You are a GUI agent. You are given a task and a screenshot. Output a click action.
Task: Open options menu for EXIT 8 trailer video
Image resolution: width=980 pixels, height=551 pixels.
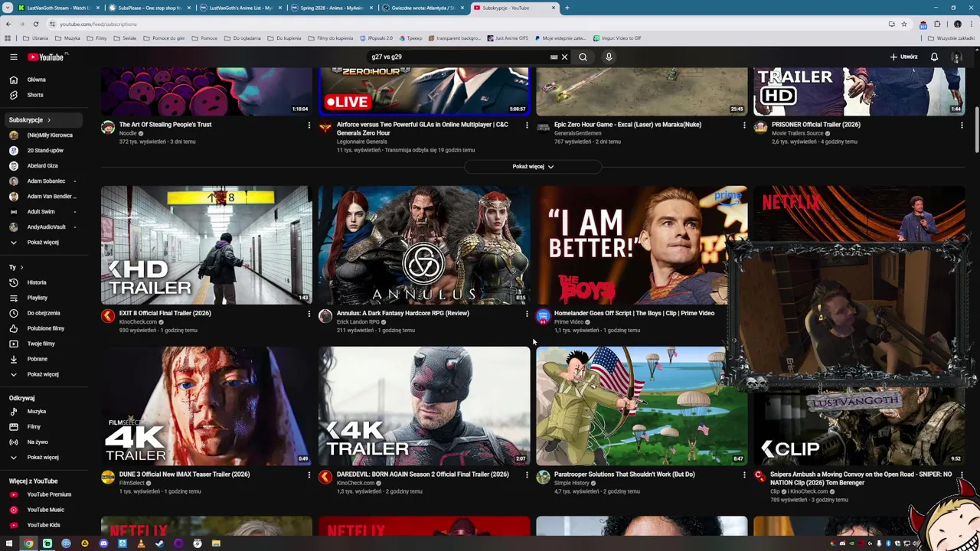[x=309, y=314]
